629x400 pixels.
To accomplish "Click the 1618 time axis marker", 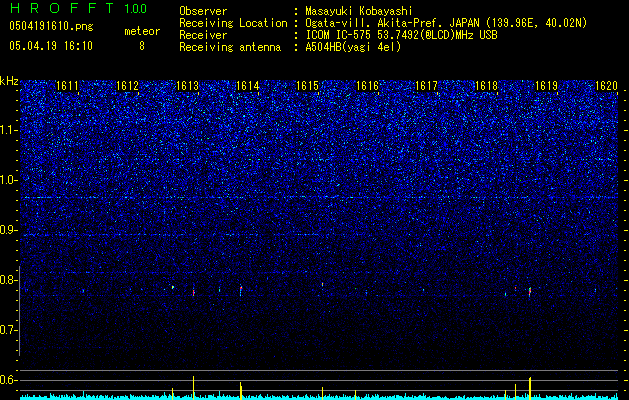I will click(486, 86).
